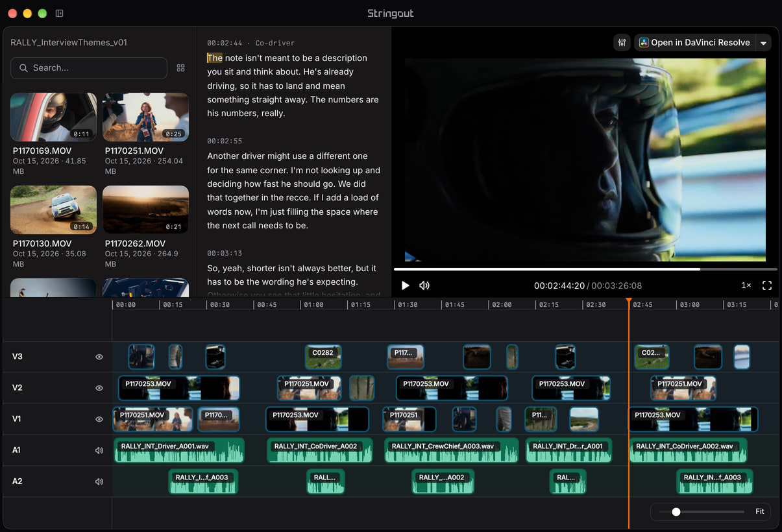This screenshot has width=782, height=532.
Task: Click the macOS green zoom window button
Action: (x=42, y=13)
